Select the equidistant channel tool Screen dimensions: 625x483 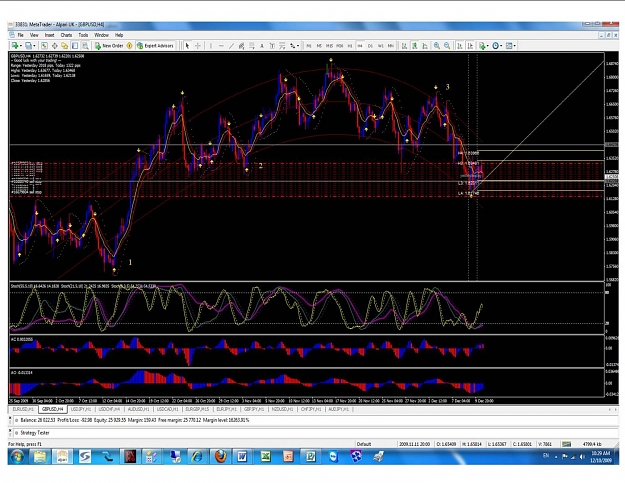[241, 46]
